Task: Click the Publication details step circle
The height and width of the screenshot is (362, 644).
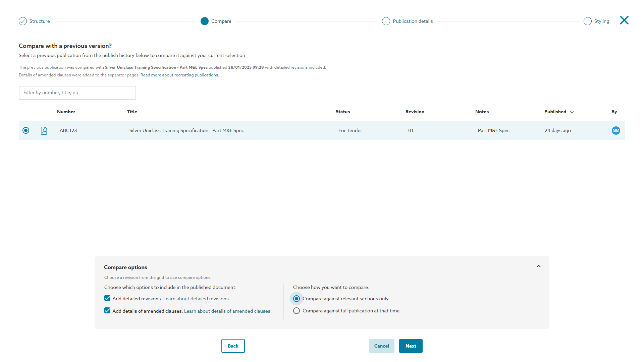Action: [x=386, y=21]
